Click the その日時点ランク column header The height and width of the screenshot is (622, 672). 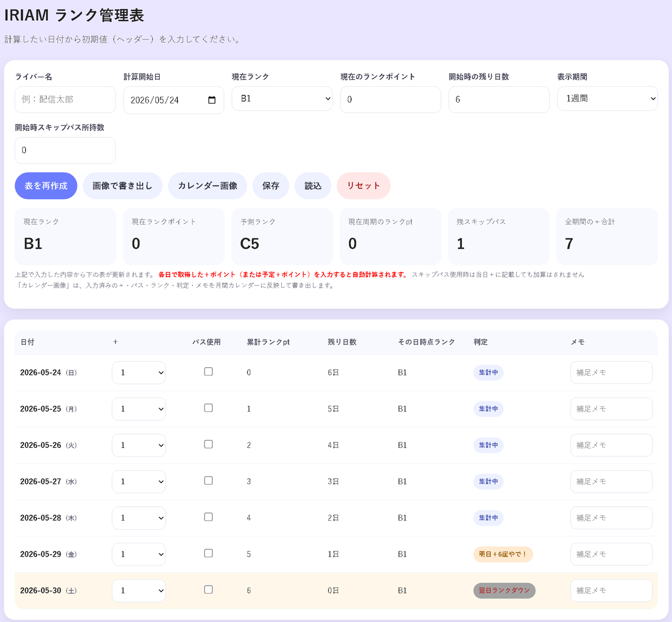[x=426, y=342]
